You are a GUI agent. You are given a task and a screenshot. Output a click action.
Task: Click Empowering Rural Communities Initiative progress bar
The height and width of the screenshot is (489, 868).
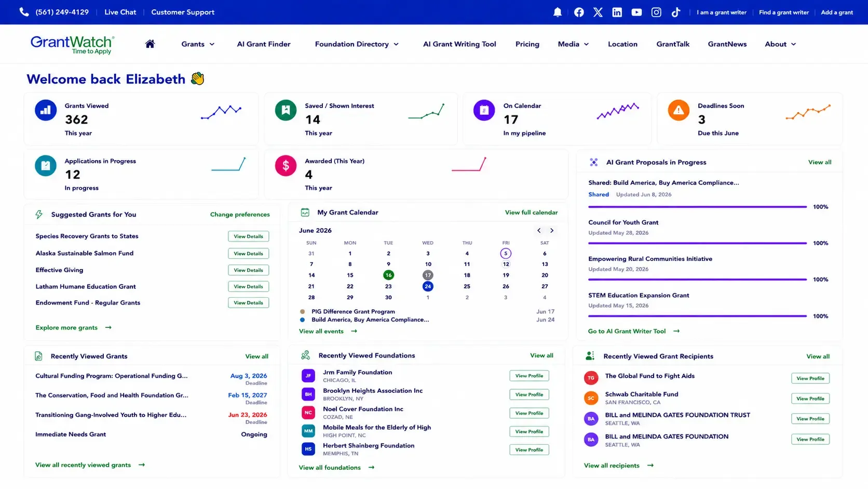tap(697, 280)
